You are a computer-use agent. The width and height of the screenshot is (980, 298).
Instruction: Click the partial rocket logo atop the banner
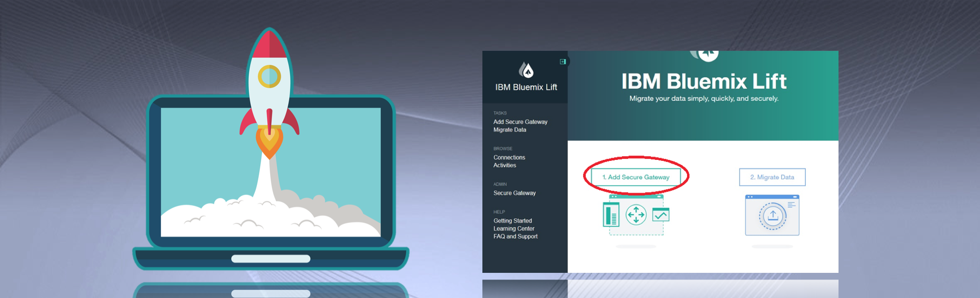tap(705, 55)
